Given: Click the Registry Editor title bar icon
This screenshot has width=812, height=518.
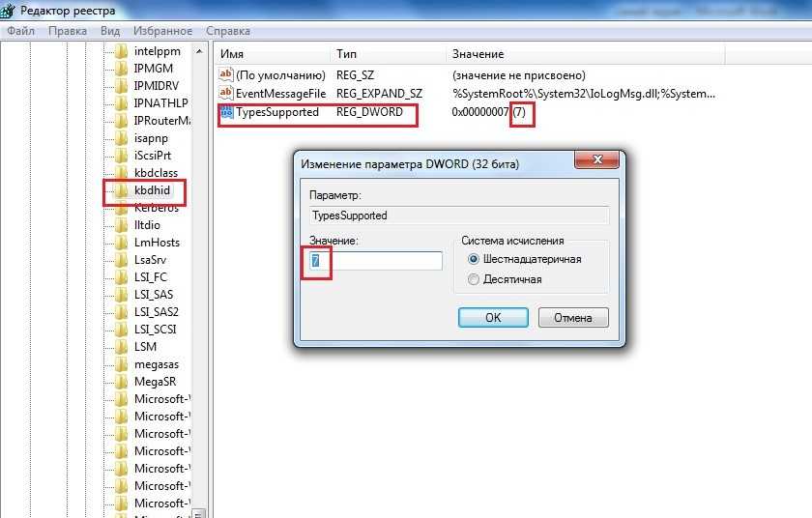Looking at the screenshot, I should pos(8,10).
